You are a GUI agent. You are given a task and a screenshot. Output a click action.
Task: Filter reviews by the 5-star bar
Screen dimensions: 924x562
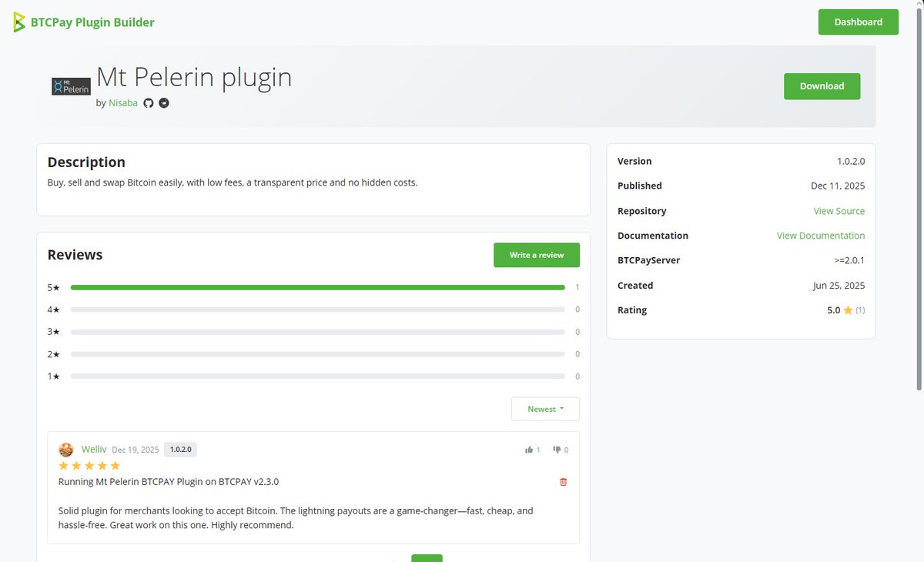[317, 287]
